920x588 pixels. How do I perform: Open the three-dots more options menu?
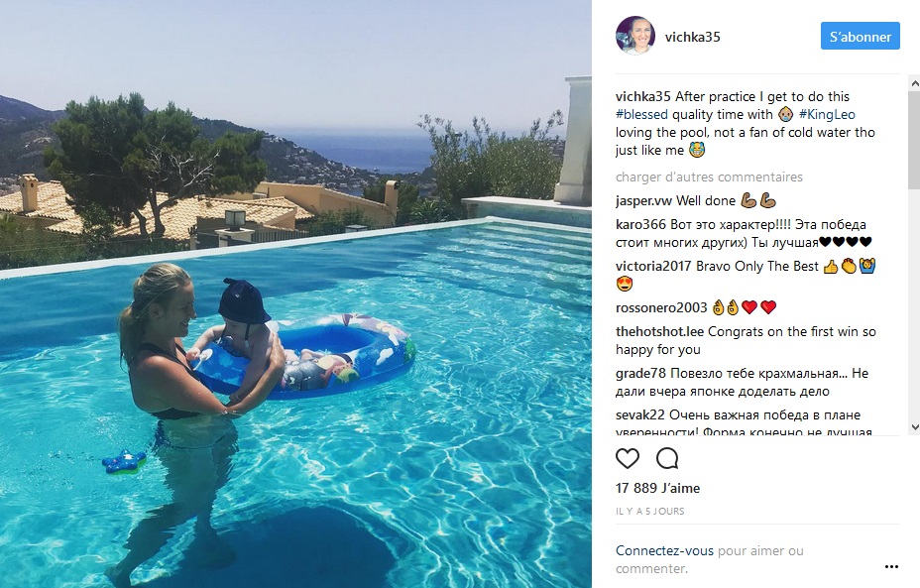[891, 566]
